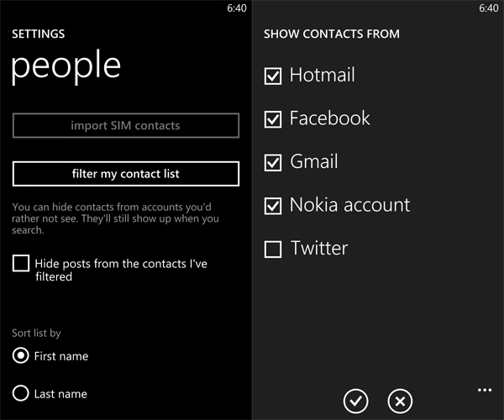Viewport: 504px width, 420px height.
Task: Tap the people page title
Action: pos(66,67)
